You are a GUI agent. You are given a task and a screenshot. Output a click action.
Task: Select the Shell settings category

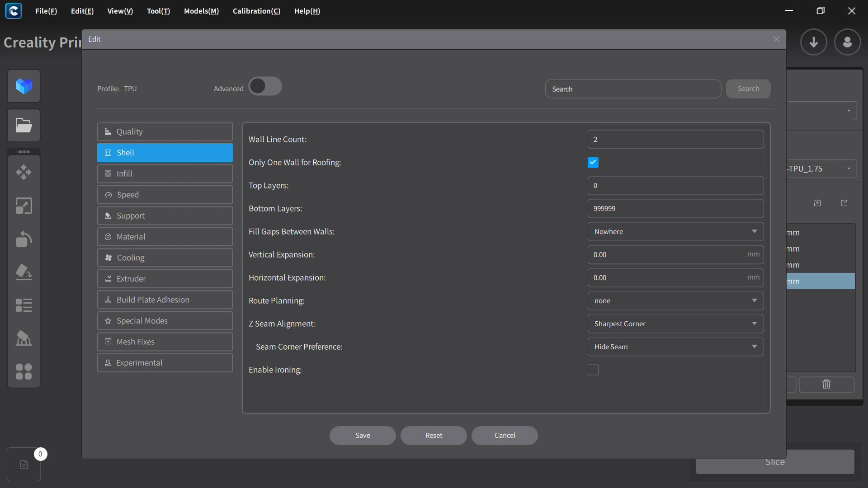point(165,153)
